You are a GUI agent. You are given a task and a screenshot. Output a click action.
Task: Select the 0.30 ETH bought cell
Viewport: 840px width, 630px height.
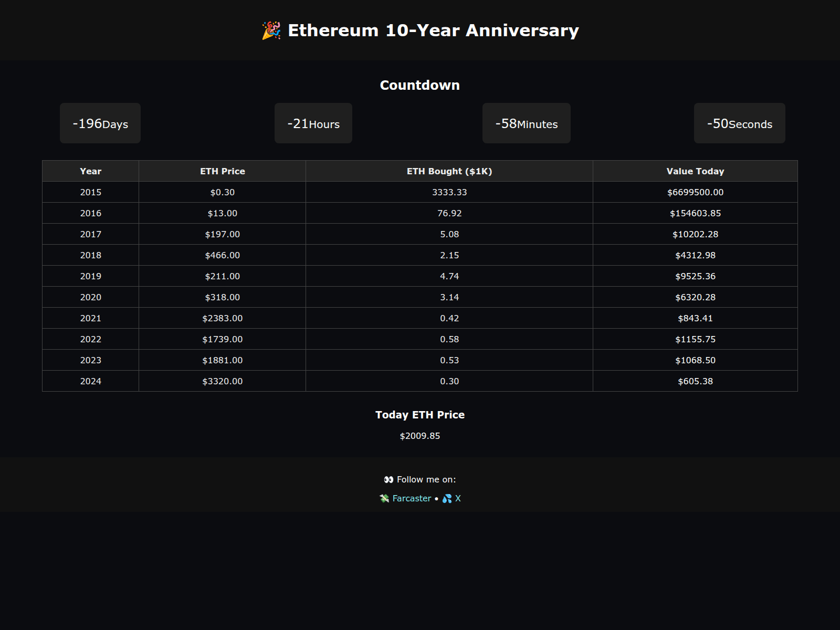point(449,381)
